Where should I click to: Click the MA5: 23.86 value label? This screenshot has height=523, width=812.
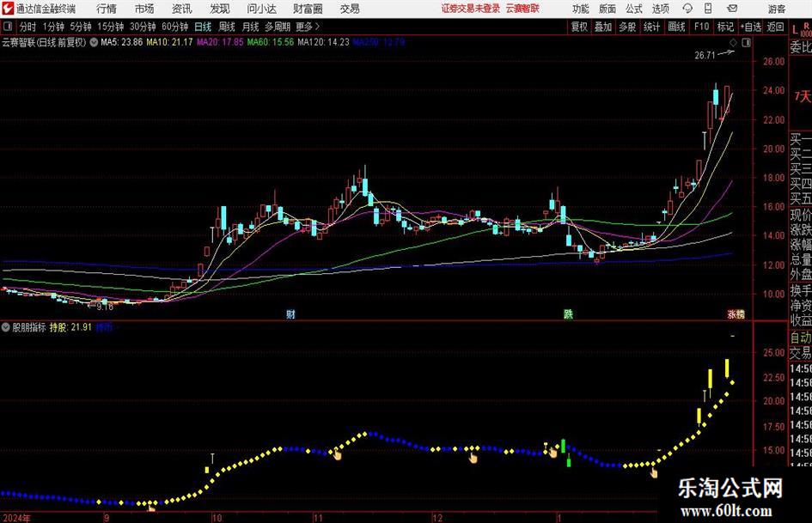[122, 42]
